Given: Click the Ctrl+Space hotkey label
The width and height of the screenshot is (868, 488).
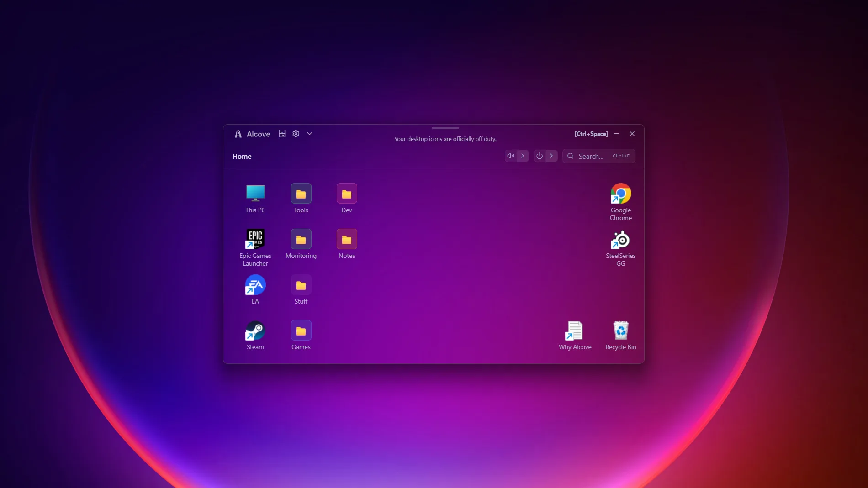Looking at the screenshot, I should point(591,134).
